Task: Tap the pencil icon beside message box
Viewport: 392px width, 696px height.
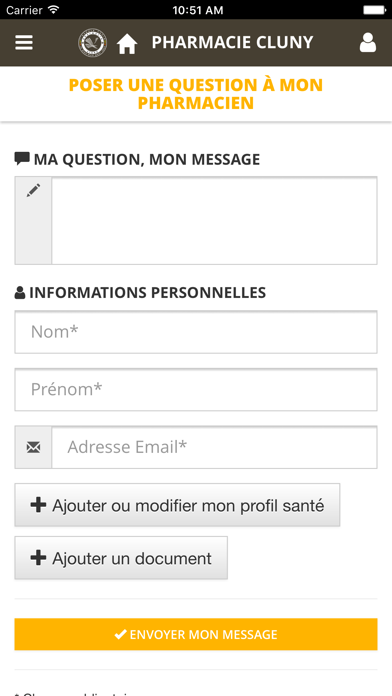Action: point(33,190)
